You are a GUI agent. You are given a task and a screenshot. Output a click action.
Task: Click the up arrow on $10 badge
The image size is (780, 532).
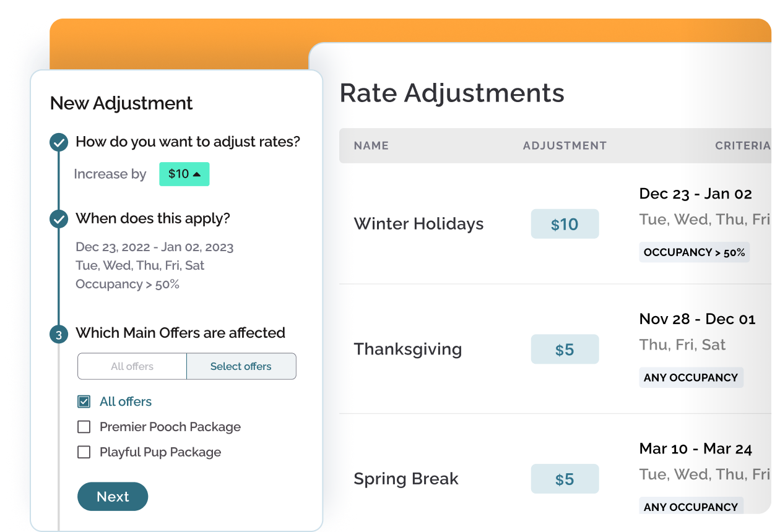pos(197,174)
